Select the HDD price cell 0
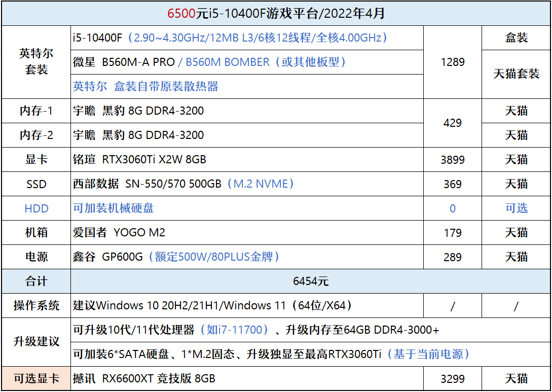The image size is (552, 392). (452, 208)
